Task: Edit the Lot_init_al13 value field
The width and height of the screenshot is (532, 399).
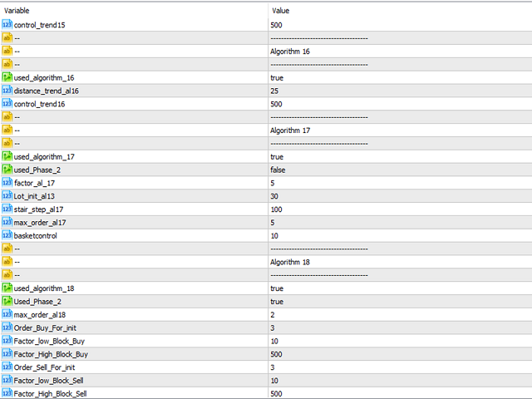Action: pyautogui.click(x=401, y=196)
